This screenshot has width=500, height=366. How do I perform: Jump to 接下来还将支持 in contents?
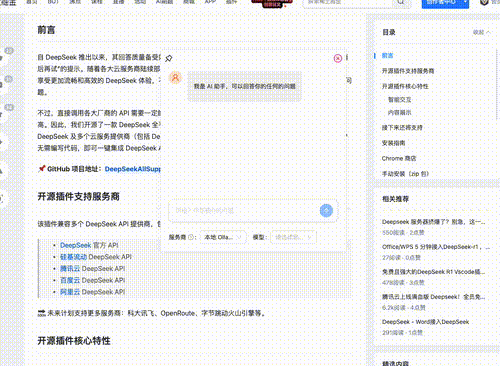[x=402, y=128]
